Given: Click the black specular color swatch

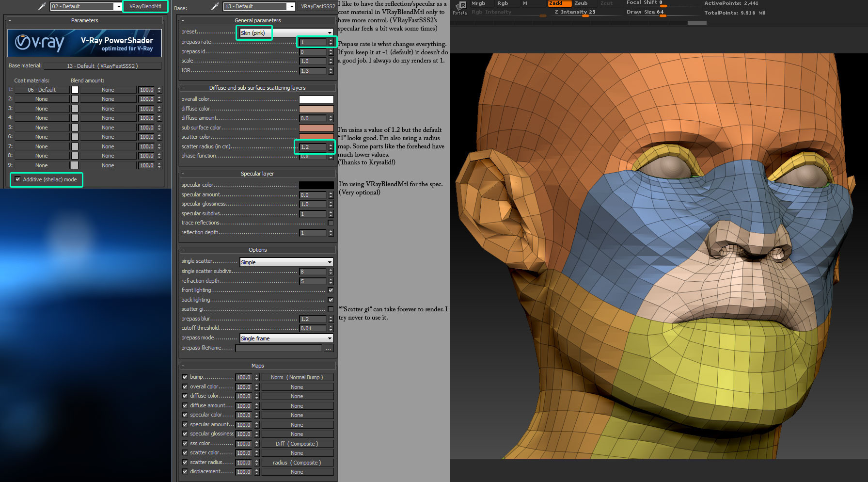Looking at the screenshot, I should pyautogui.click(x=316, y=185).
